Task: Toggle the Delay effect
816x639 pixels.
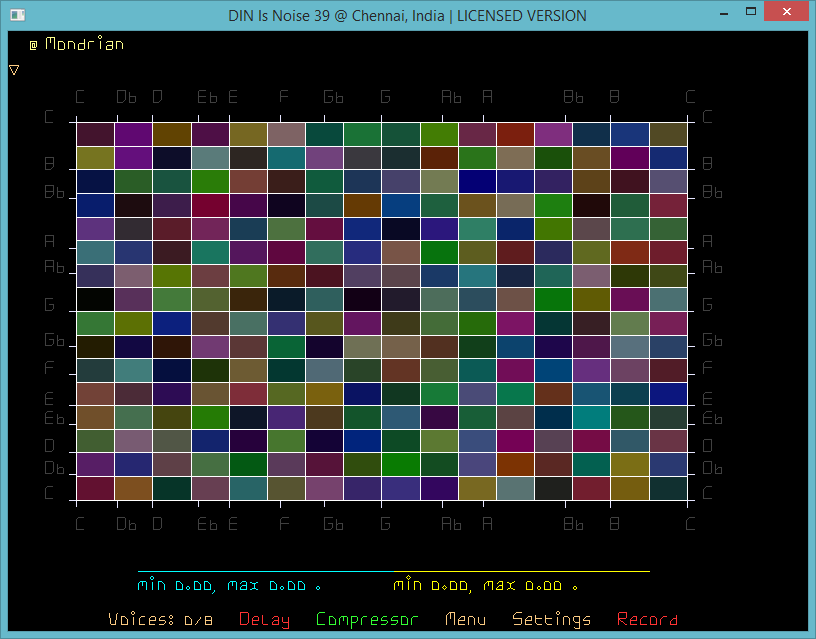Action: [x=264, y=620]
